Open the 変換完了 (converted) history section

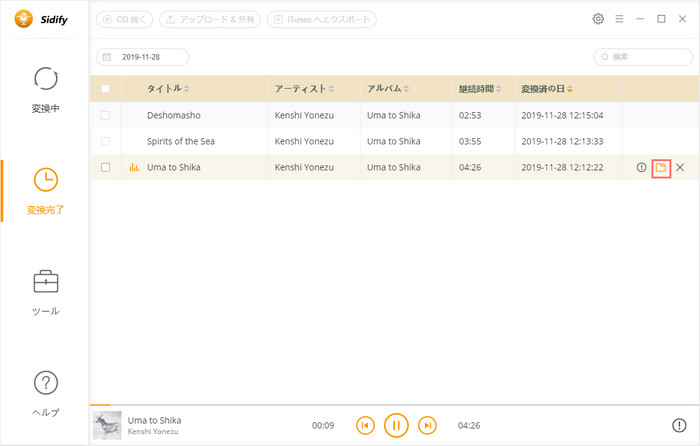[46, 191]
